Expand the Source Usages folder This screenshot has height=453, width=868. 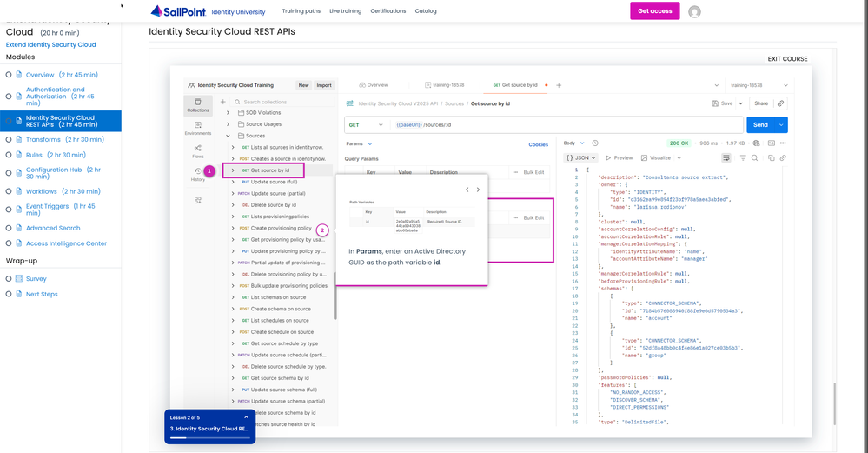pyautogui.click(x=228, y=124)
